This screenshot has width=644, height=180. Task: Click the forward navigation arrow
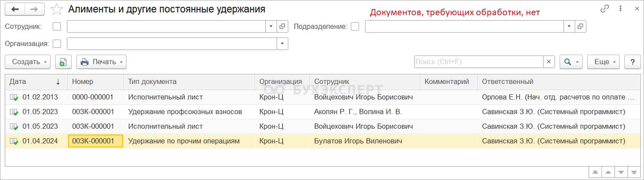[x=35, y=9]
